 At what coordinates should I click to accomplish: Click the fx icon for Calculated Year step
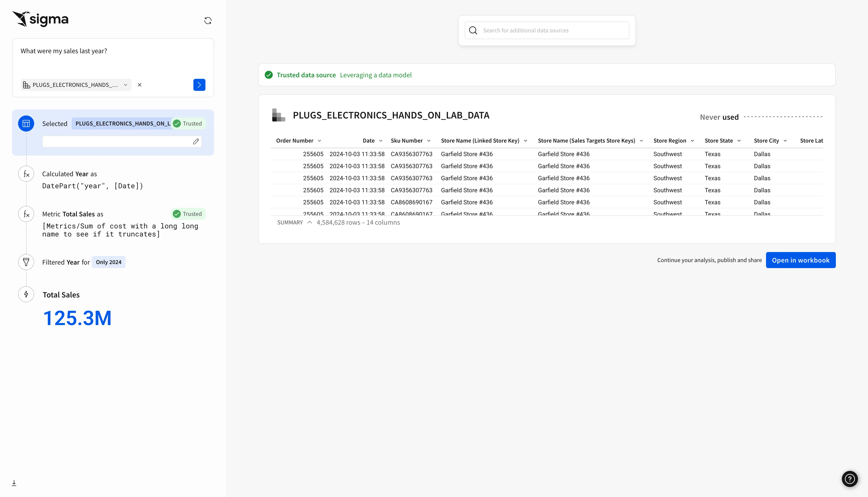tap(26, 174)
